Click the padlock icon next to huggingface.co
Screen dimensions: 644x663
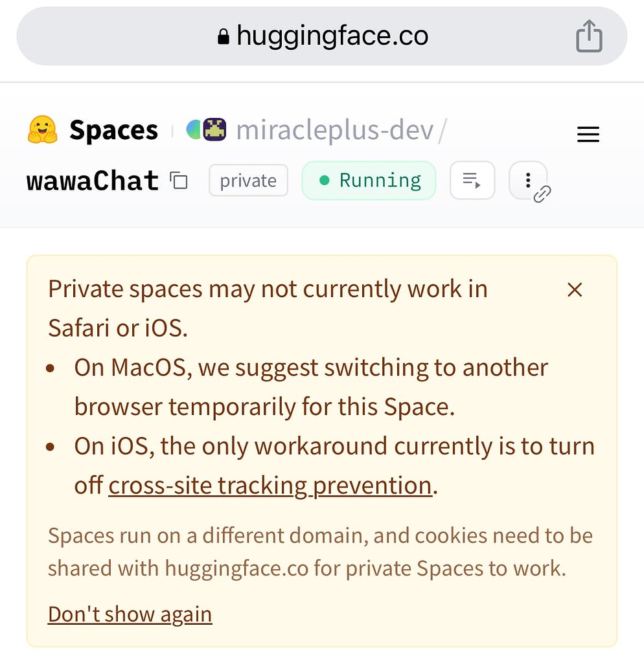coord(223,36)
